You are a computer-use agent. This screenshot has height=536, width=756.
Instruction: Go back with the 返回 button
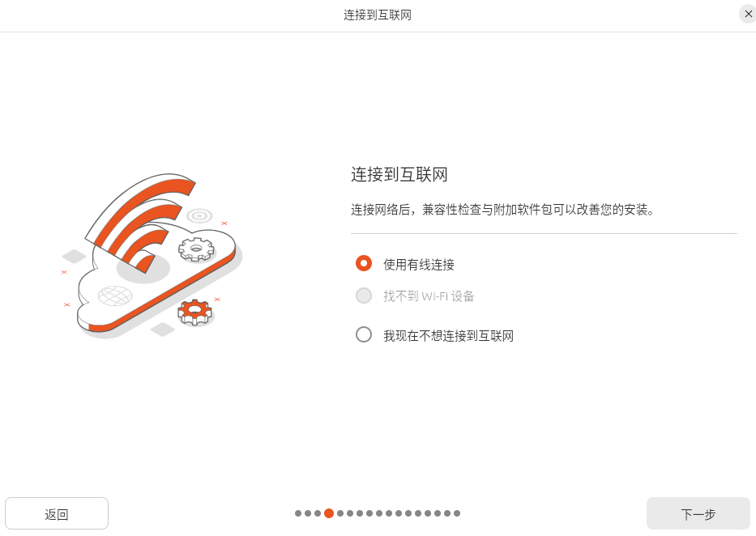tap(57, 514)
